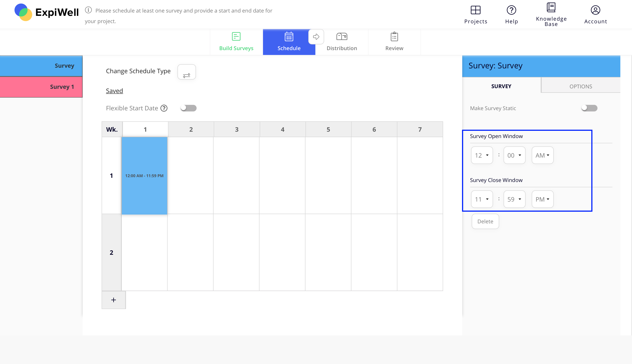The image size is (632, 364).
Task: Turn on Make Survey Static switch
Action: (x=589, y=108)
